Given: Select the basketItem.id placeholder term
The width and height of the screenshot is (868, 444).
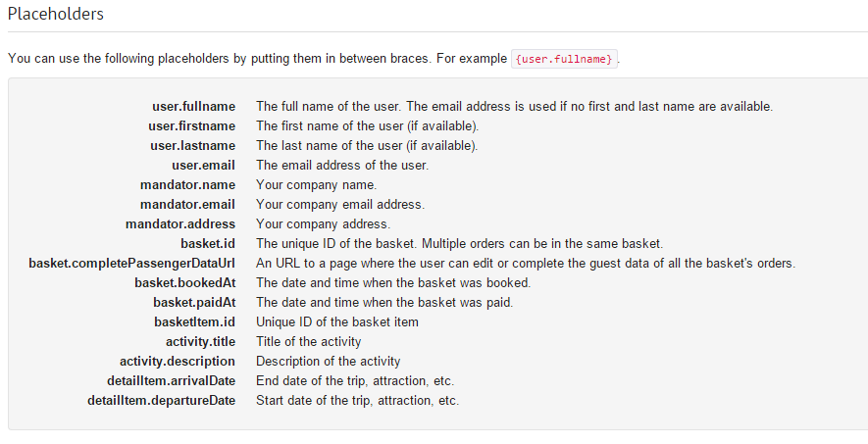Looking at the screenshot, I should (x=195, y=322).
